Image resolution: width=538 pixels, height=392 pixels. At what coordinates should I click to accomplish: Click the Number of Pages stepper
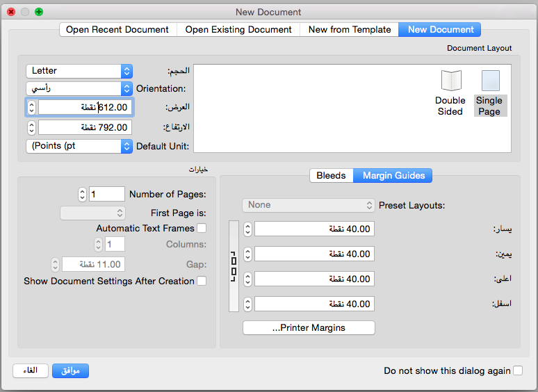coord(83,194)
